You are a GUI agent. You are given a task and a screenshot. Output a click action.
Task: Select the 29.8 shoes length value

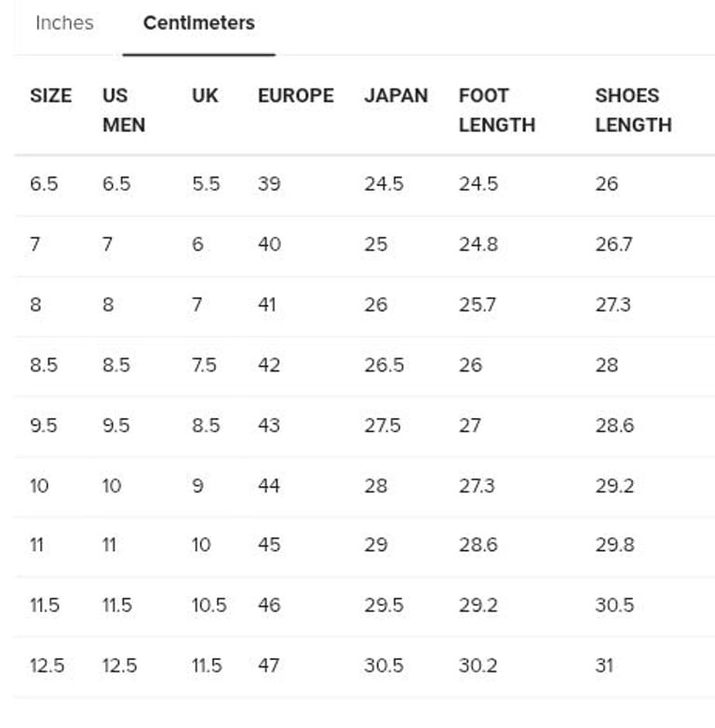point(614,545)
